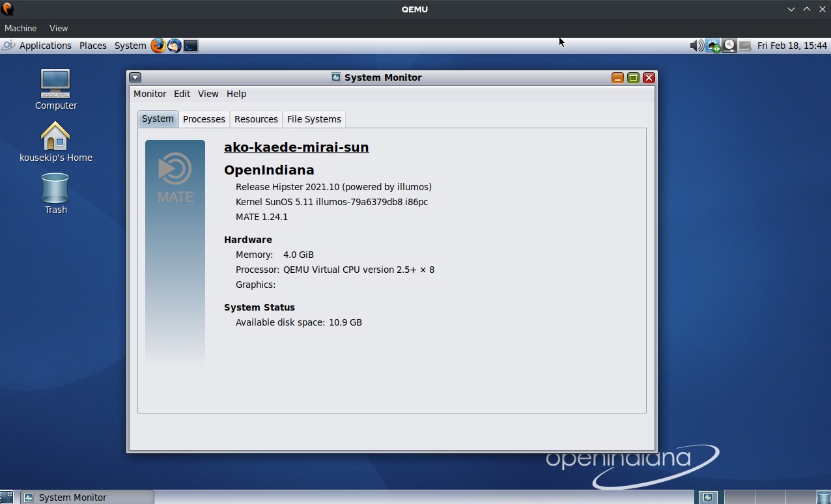The height and width of the screenshot is (504, 831).
Task: Click the Available disk space 10.9 GB value
Action: (x=345, y=322)
